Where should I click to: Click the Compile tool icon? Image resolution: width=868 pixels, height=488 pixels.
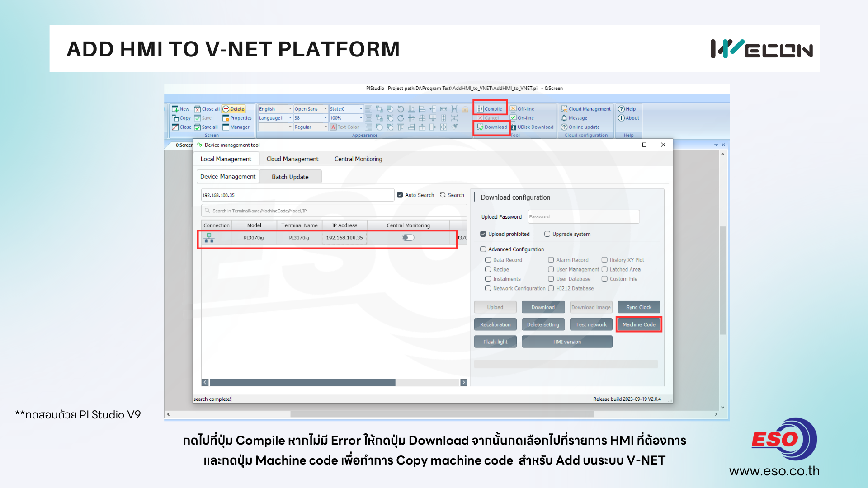[481, 109]
